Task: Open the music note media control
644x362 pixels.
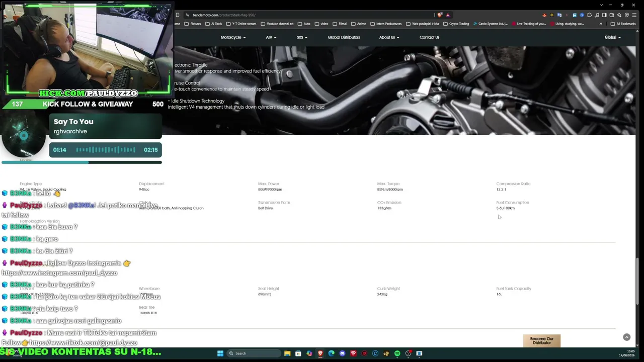Action: [x=597, y=15]
